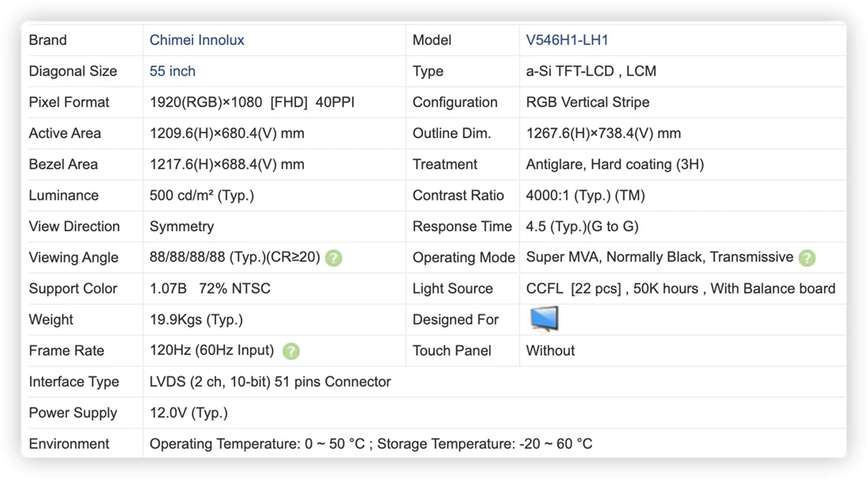Click the Power Supply 12.0V value
This screenshot has height=479, width=868.
(189, 413)
